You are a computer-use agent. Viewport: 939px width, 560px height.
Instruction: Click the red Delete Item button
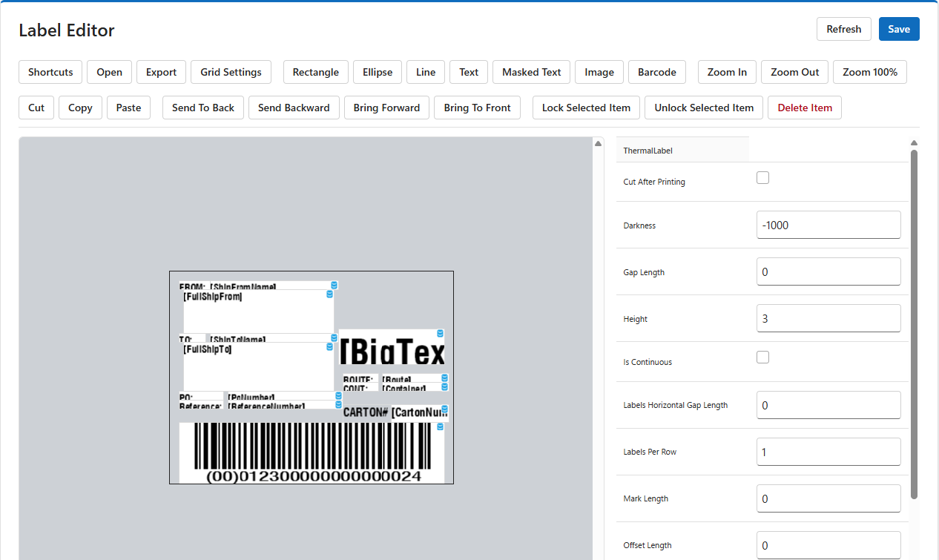pos(805,108)
